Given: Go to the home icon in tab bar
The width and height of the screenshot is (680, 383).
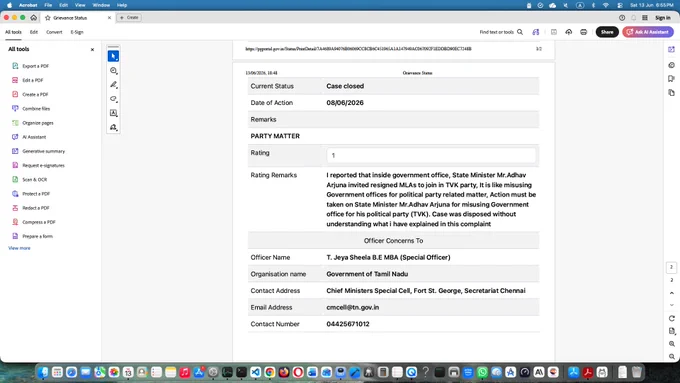Looking at the screenshot, I should tap(33, 17).
